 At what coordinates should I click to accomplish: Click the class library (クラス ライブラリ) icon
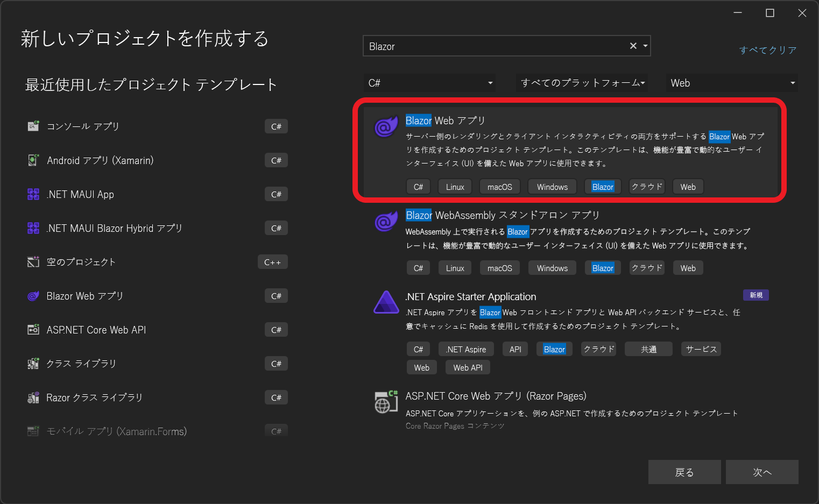click(x=33, y=364)
